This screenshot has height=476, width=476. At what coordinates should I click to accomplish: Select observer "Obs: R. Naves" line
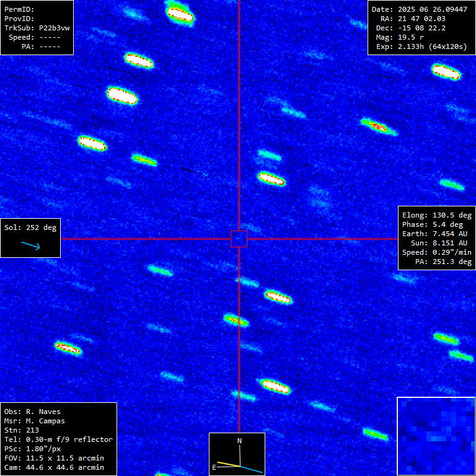click(32, 412)
